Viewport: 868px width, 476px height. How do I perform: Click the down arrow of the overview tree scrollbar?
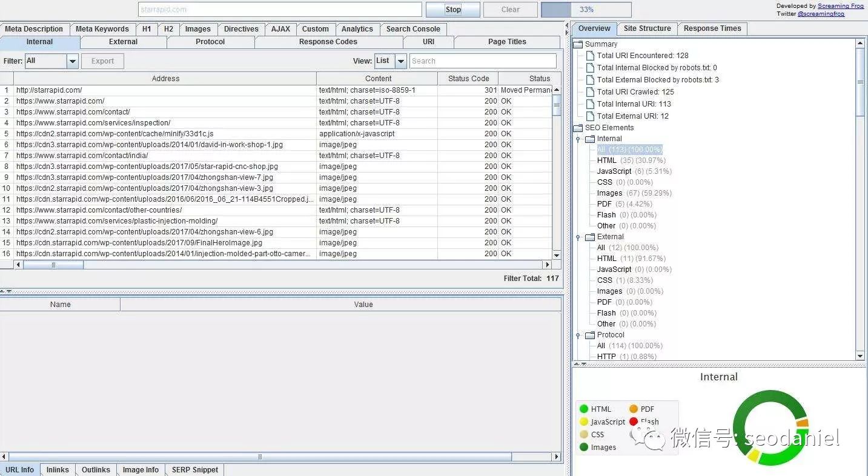860,356
